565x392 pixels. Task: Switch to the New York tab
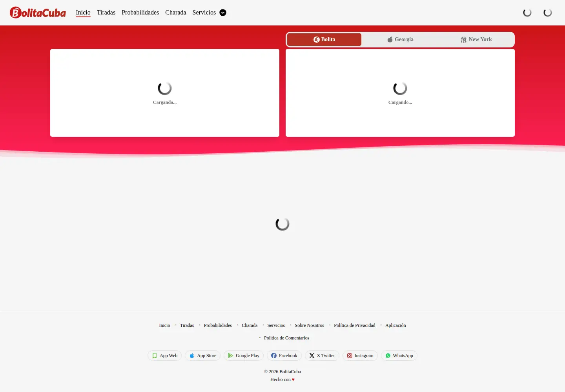point(476,40)
